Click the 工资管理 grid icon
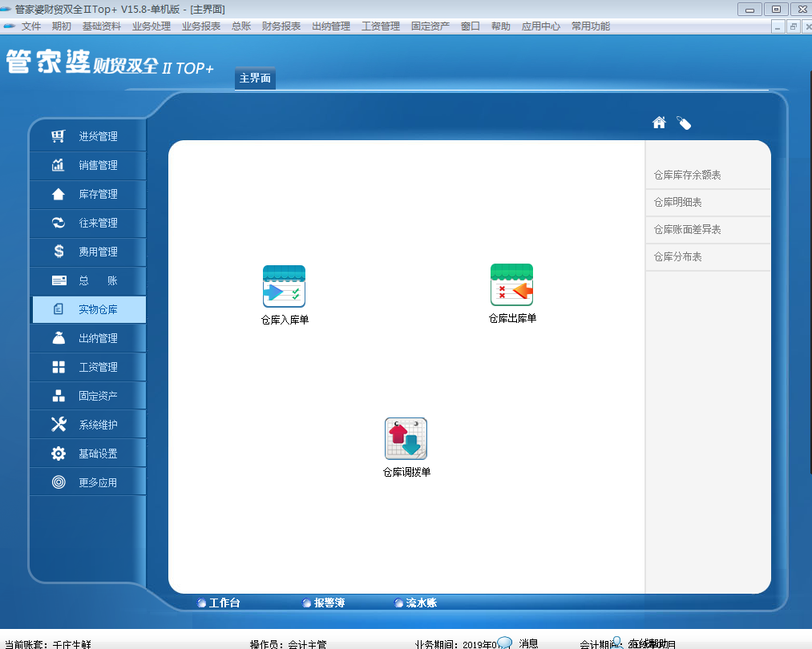The height and width of the screenshot is (649, 812). (59, 367)
